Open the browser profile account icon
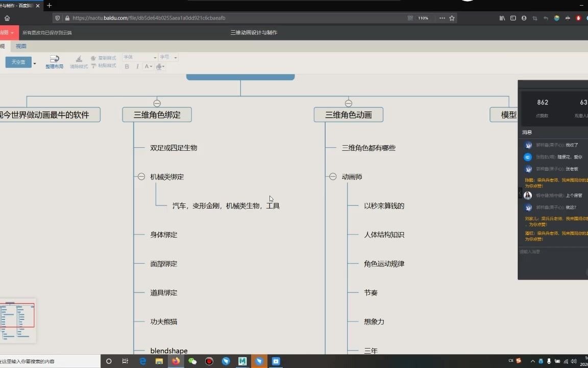Viewport: 588px width, 368px height. click(524, 18)
